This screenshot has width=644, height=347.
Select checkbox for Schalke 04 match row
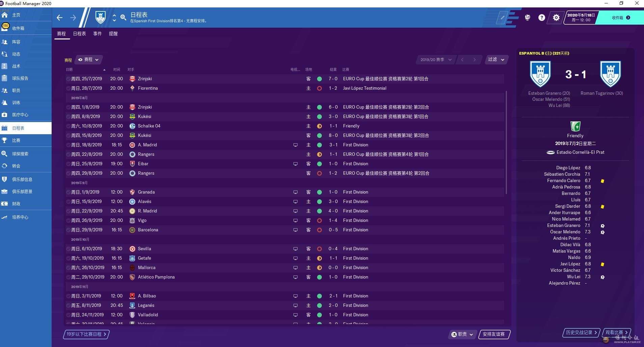tap(68, 126)
